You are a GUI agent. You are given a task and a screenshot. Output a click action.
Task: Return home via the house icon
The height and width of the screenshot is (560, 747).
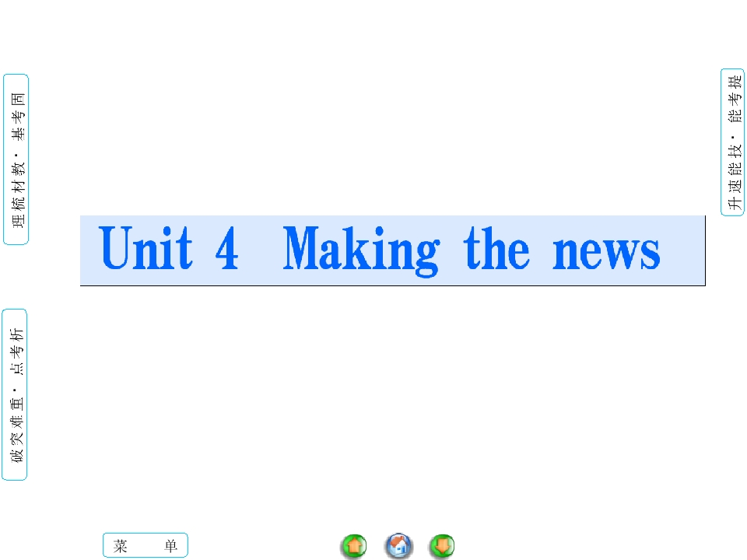click(398, 546)
